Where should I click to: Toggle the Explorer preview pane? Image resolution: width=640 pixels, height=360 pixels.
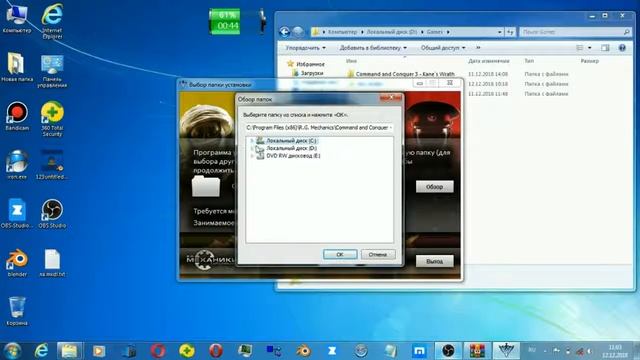(605, 48)
